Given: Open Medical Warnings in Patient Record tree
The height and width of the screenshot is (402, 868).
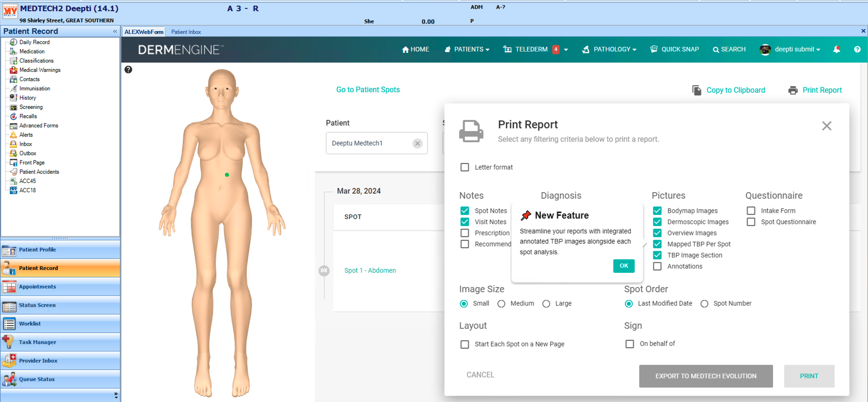Looking at the screenshot, I should [40, 70].
